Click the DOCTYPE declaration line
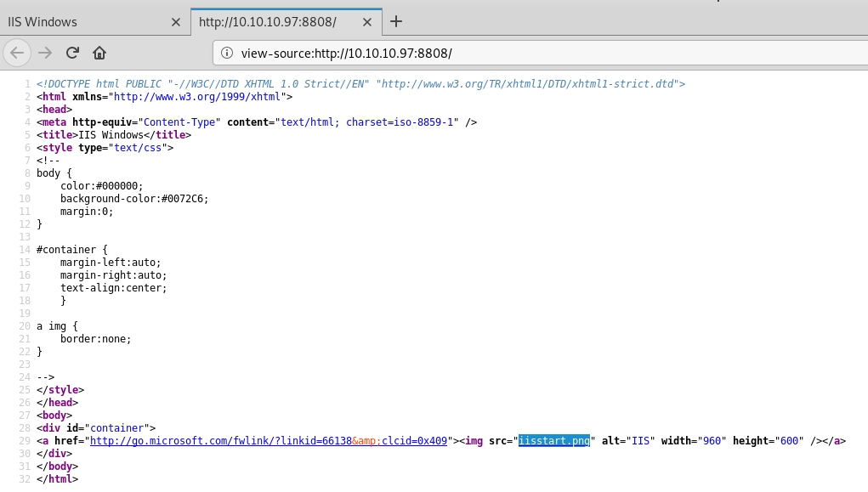 click(x=361, y=84)
